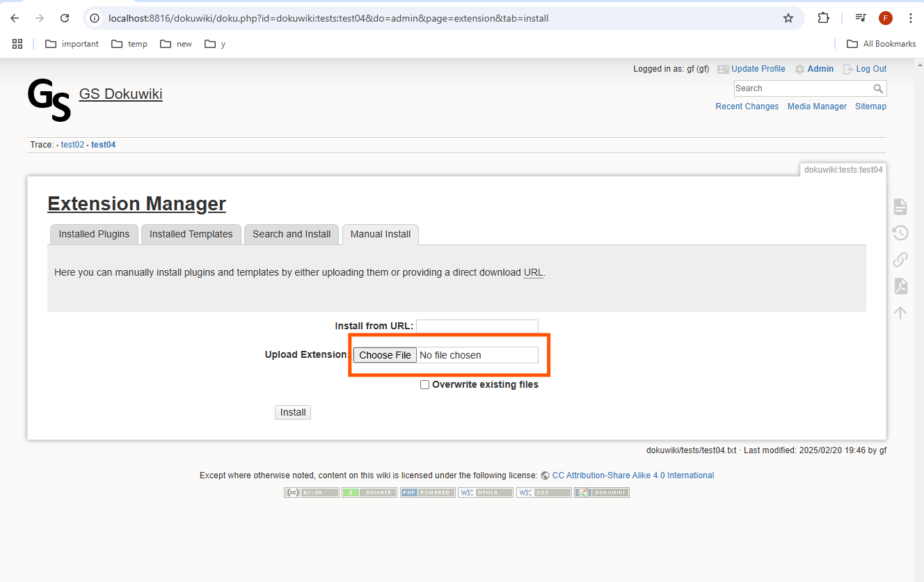924x582 pixels.
Task: Click the Donate badge in the footer
Action: 369,492
